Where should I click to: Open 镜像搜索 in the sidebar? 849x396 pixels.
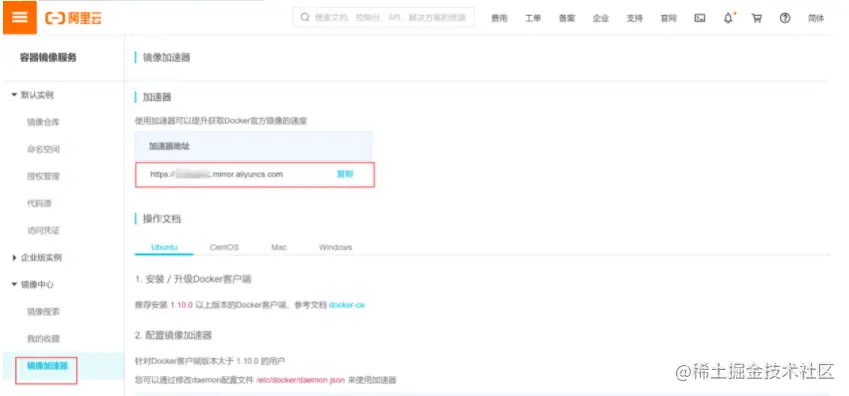click(x=43, y=312)
